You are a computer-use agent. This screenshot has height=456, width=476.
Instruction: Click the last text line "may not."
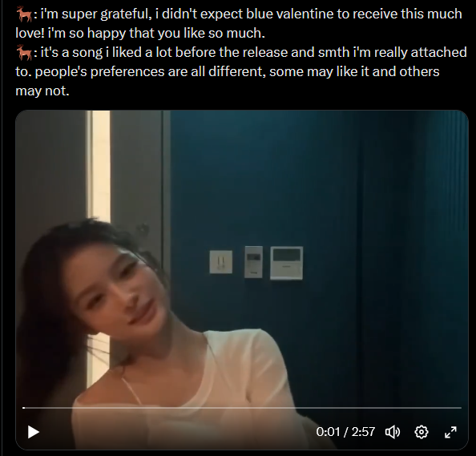42,91
